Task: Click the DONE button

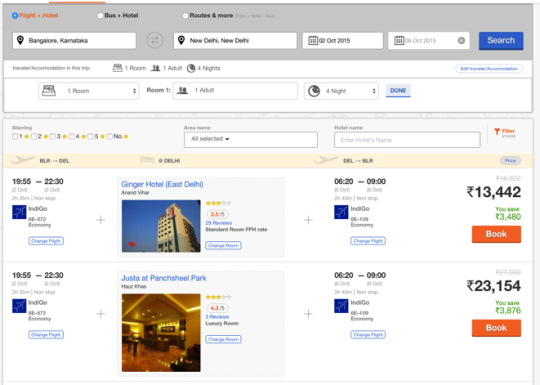Action: [x=398, y=91]
